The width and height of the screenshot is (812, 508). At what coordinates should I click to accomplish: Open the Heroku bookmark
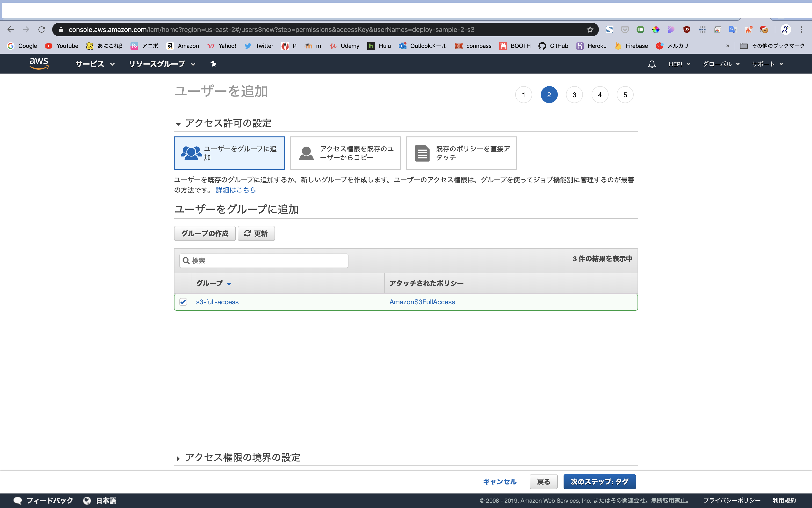[591, 46]
